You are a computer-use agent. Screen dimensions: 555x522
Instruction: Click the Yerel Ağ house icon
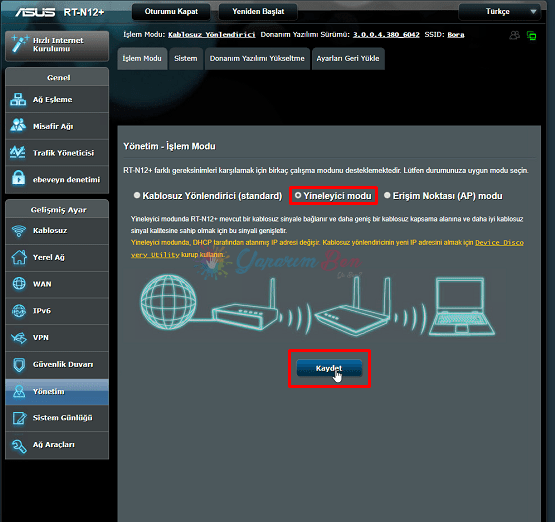(19, 257)
